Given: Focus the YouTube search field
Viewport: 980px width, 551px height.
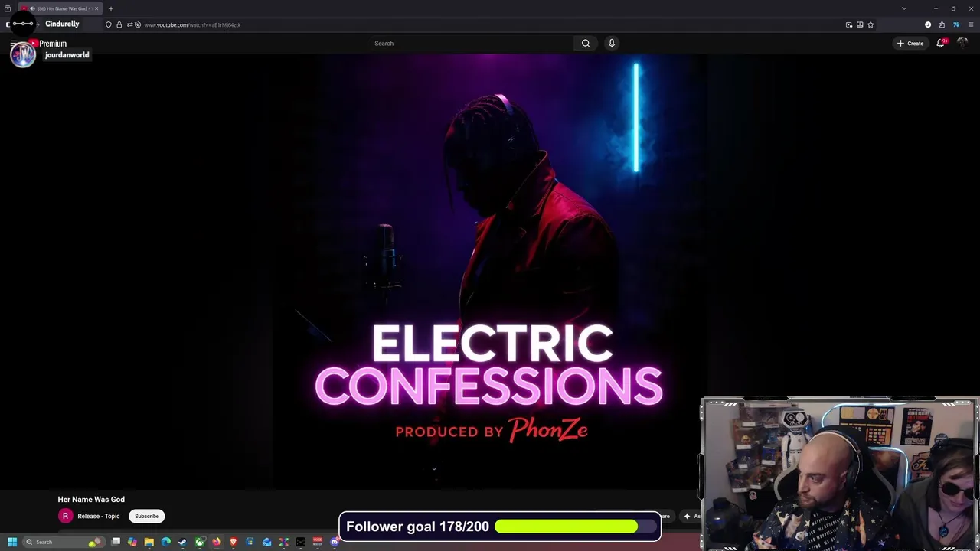Looking at the screenshot, I should point(471,44).
